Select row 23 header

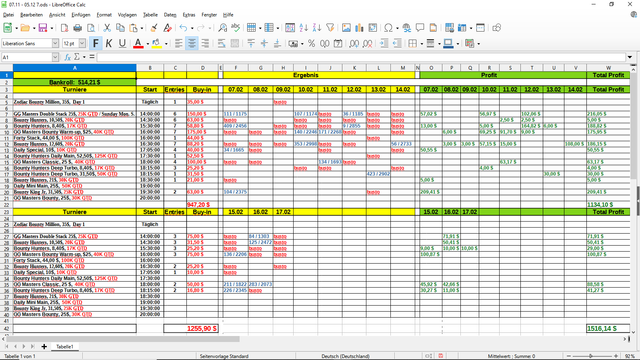pos(7,212)
